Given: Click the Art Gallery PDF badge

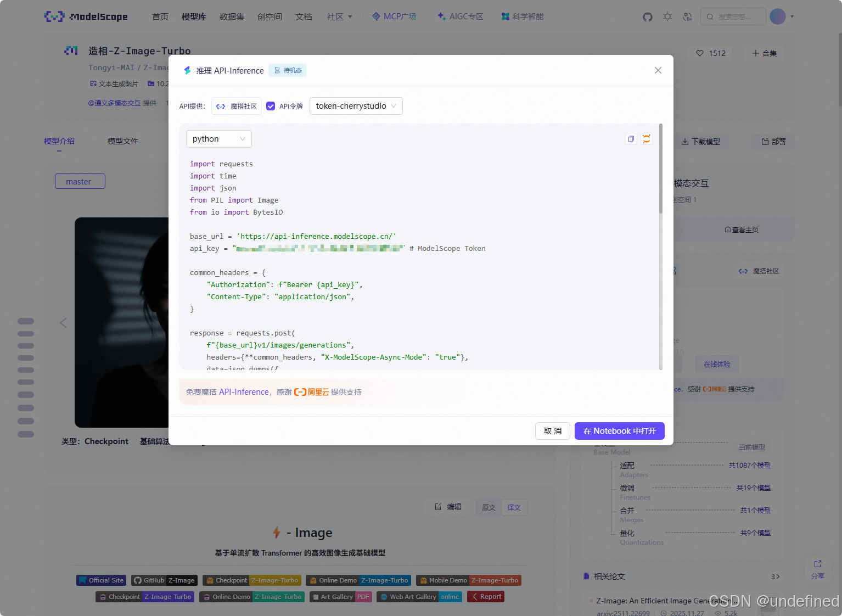Looking at the screenshot, I should (340, 597).
